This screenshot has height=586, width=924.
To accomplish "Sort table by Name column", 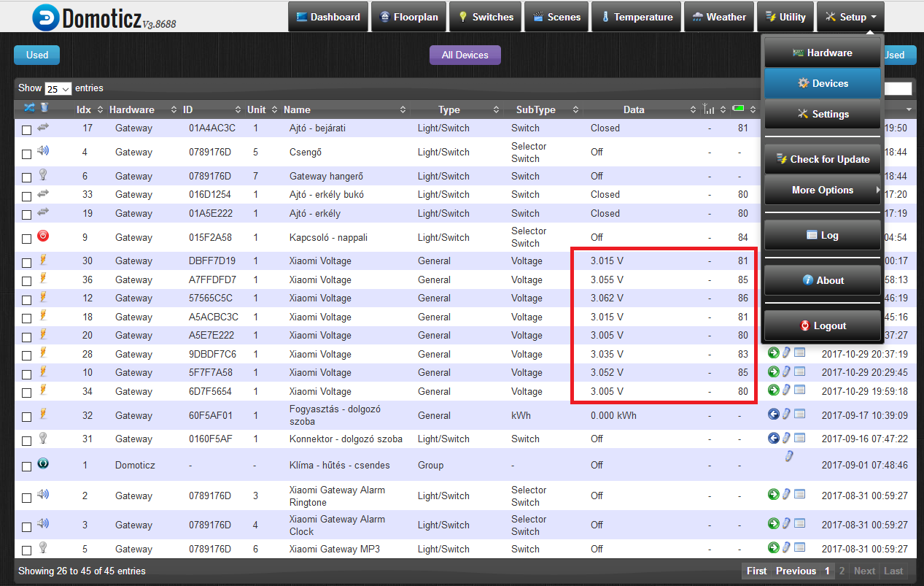I will 345,109.
